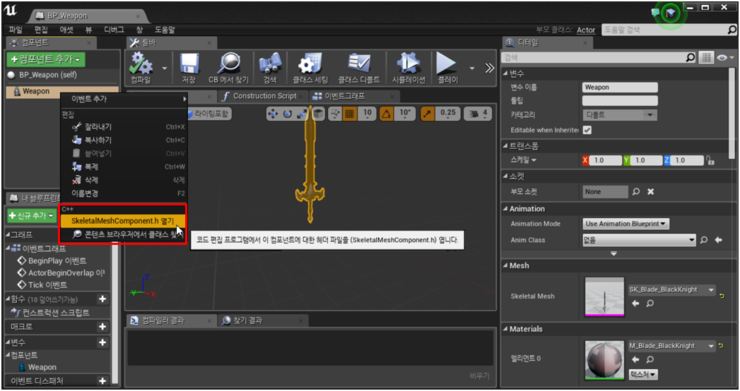Use selected asset arrow for material 엘리먼트 0
The image size is (740, 391).
(x=635, y=359)
